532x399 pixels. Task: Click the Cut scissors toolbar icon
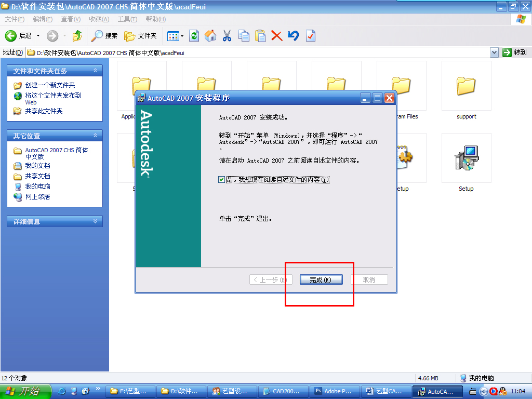coord(227,36)
